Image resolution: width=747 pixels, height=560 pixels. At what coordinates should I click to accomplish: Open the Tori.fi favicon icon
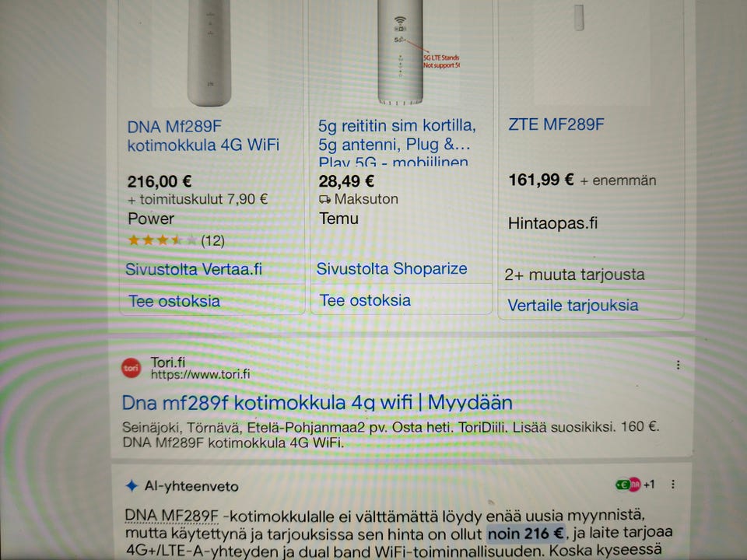pyautogui.click(x=132, y=368)
